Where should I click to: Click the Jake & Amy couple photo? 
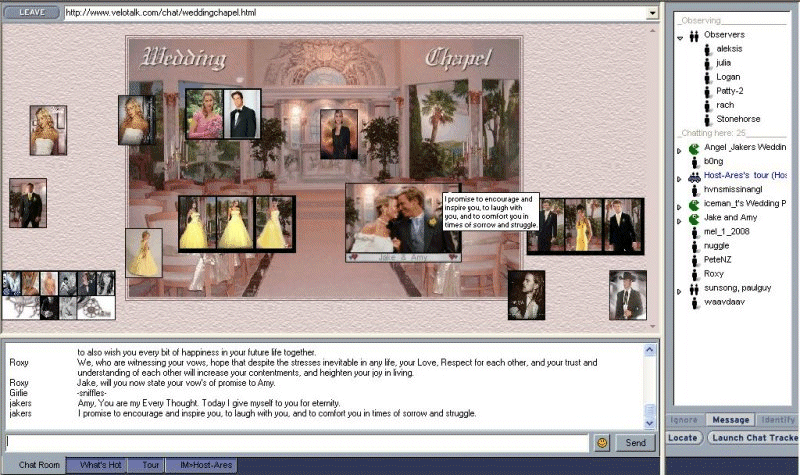399,222
